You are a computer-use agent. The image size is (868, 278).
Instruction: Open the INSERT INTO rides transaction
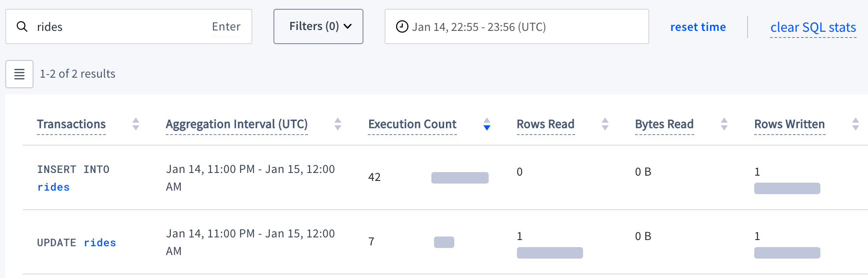[x=73, y=178]
